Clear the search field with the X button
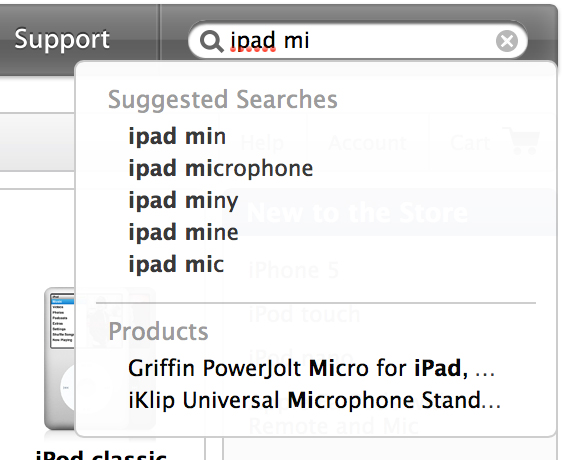 (507, 41)
